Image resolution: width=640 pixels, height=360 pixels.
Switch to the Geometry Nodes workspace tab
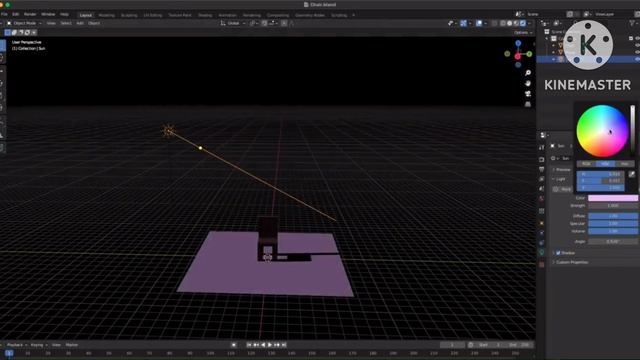pos(310,15)
